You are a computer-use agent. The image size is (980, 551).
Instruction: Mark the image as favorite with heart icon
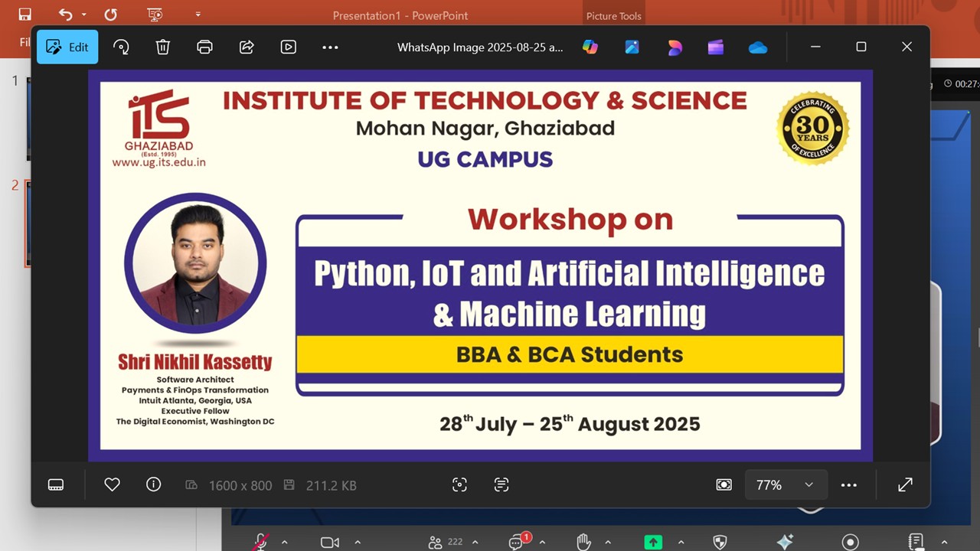[x=112, y=484]
